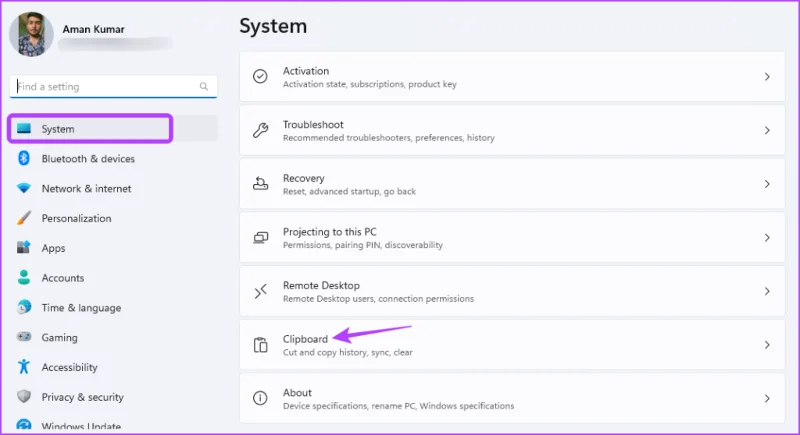Open Windows Update settings
Screen dimensions: 800x435
(x=113, y=425)
